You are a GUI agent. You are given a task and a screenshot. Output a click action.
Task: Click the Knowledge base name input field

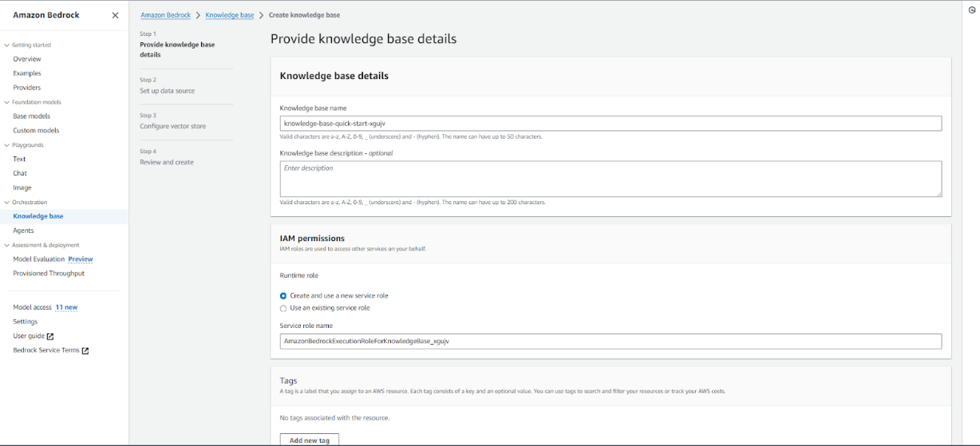tap(611, 124)
